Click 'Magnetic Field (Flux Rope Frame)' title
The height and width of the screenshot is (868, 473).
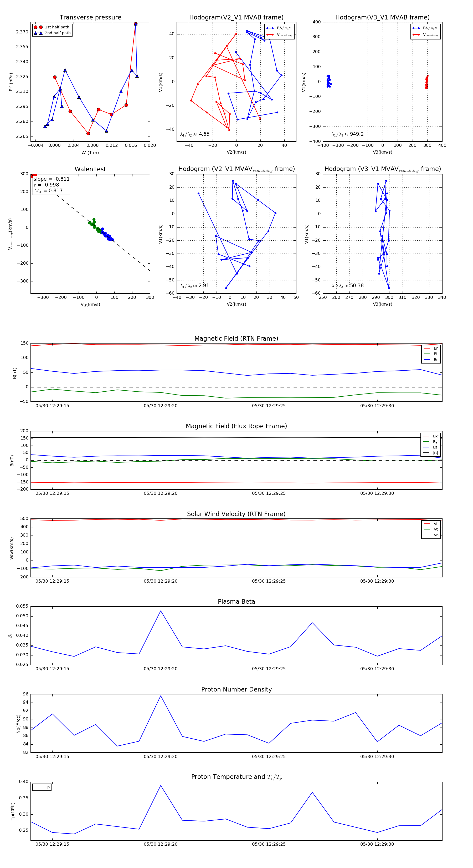point(236,426)
